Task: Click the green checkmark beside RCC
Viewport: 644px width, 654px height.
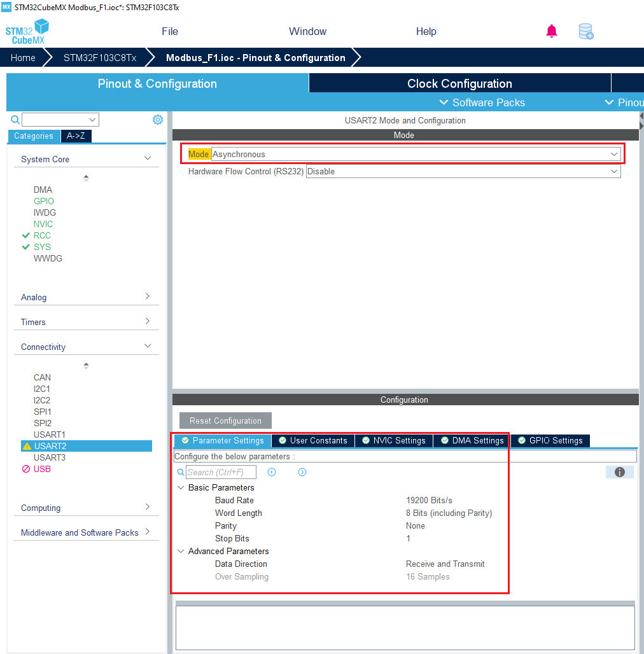Action: tap(26, 235)
